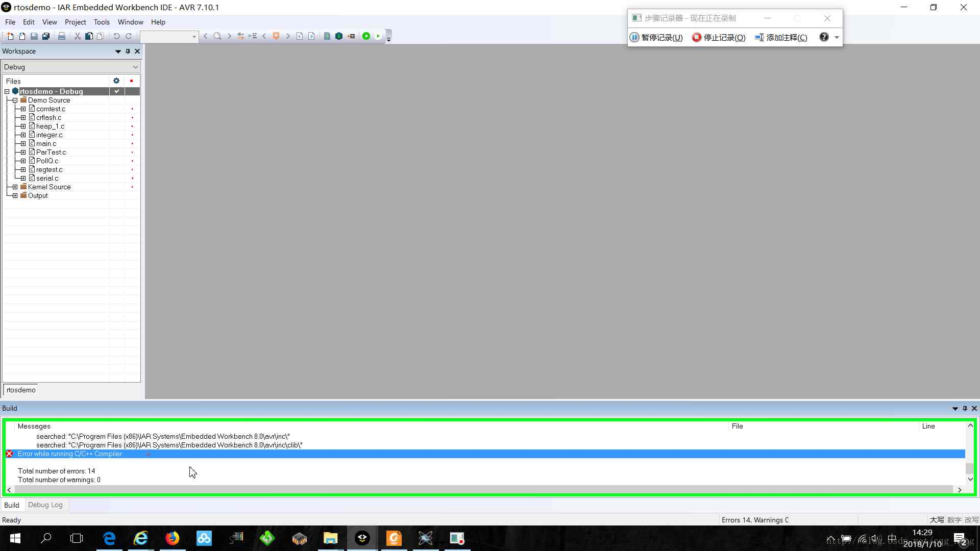Click the gear icon in the Files column header
This screenshot has height=551, width=980.
click(x=116, y=81)
